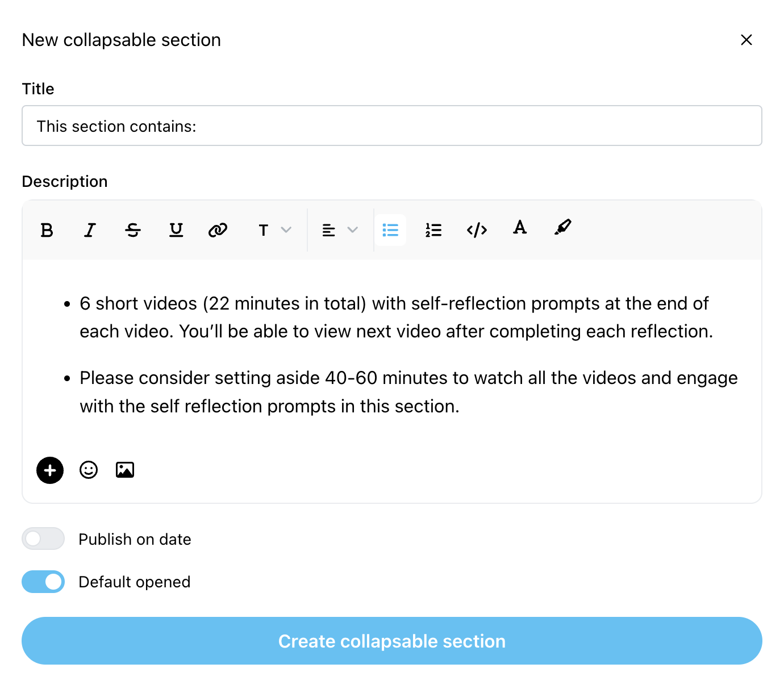Viewport: 784px width, 693px height.
Task: Open the emoji picker
Action: click(89, 470)
